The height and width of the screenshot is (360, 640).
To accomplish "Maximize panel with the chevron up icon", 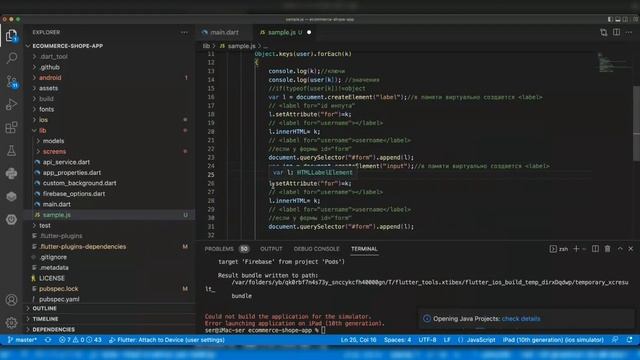I will (x=620, y=249).
